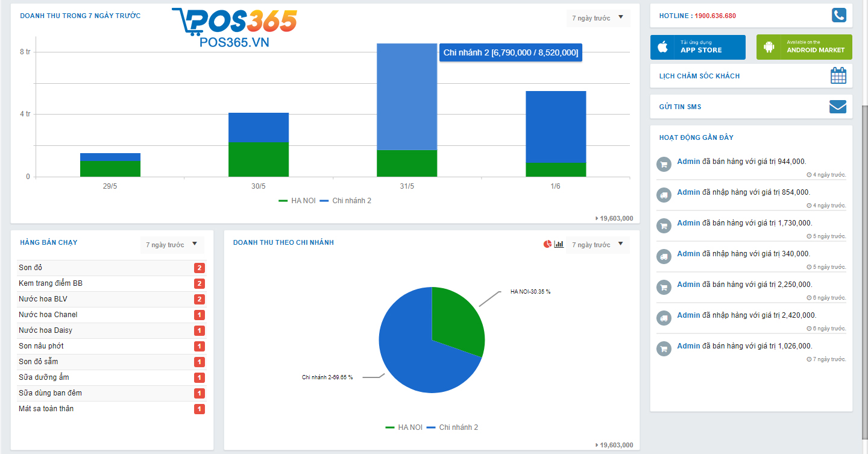This screenshot has width=868, height=454.
Task: Select Nước hoa Daisy row
Action: [112, 330]
